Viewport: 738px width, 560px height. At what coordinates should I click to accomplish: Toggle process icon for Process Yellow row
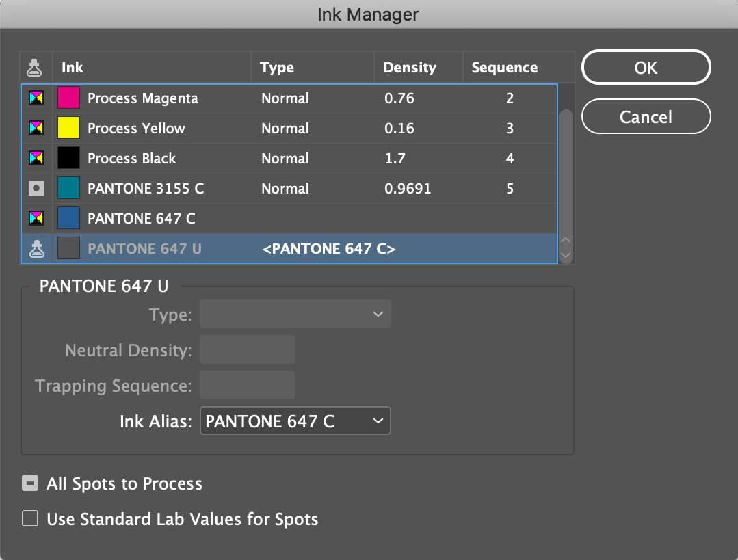(x=36, y=128)
